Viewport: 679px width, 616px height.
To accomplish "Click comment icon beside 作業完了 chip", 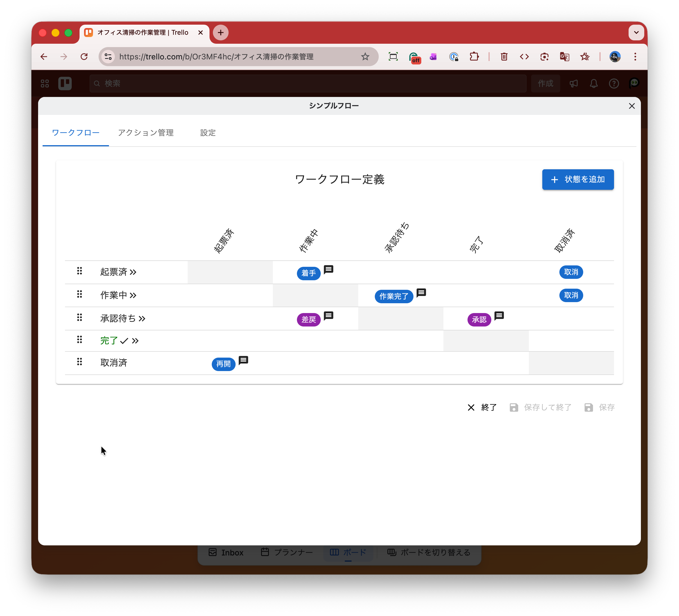I will [x=421, y=293].
